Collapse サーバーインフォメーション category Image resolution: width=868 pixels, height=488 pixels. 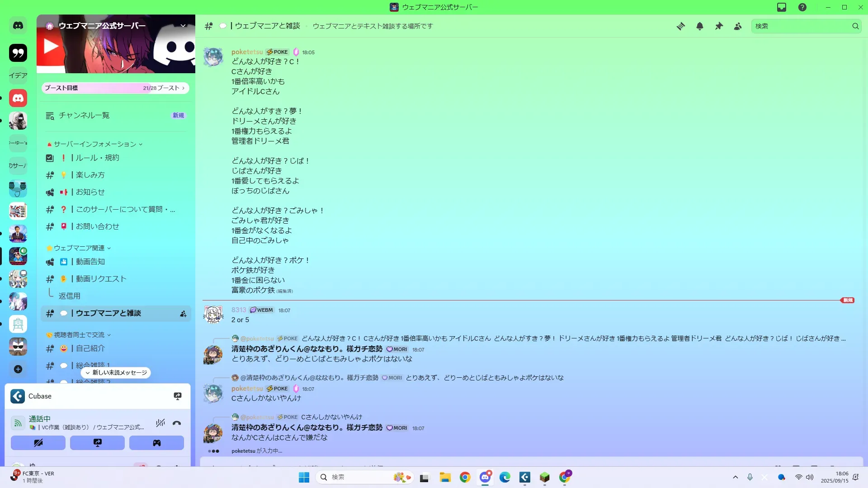(95, 144)
